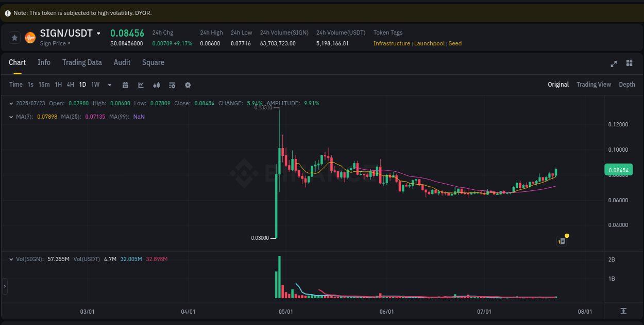Open the Launchpool token tag link
Image resolution: width=644 pixels, height=325 pixels.
429,43
